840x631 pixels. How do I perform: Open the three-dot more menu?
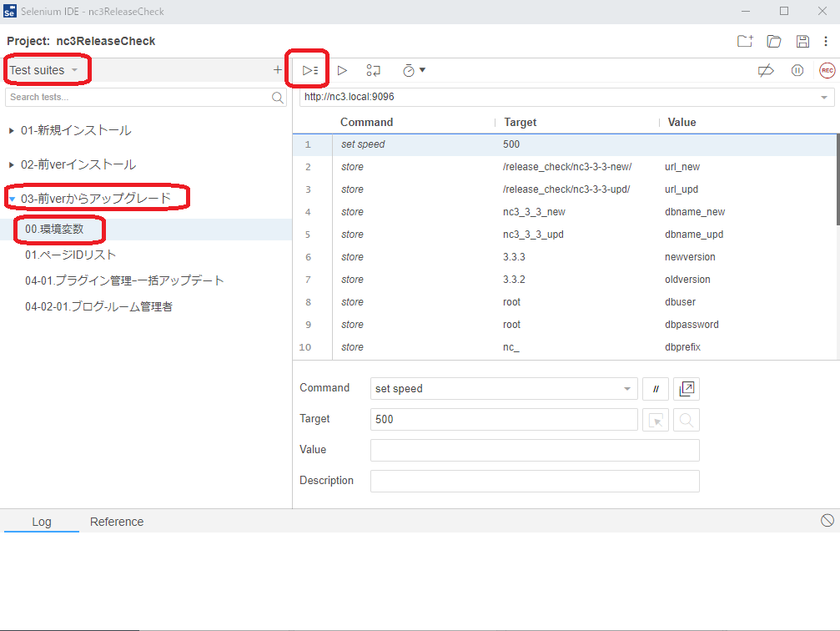826,41
